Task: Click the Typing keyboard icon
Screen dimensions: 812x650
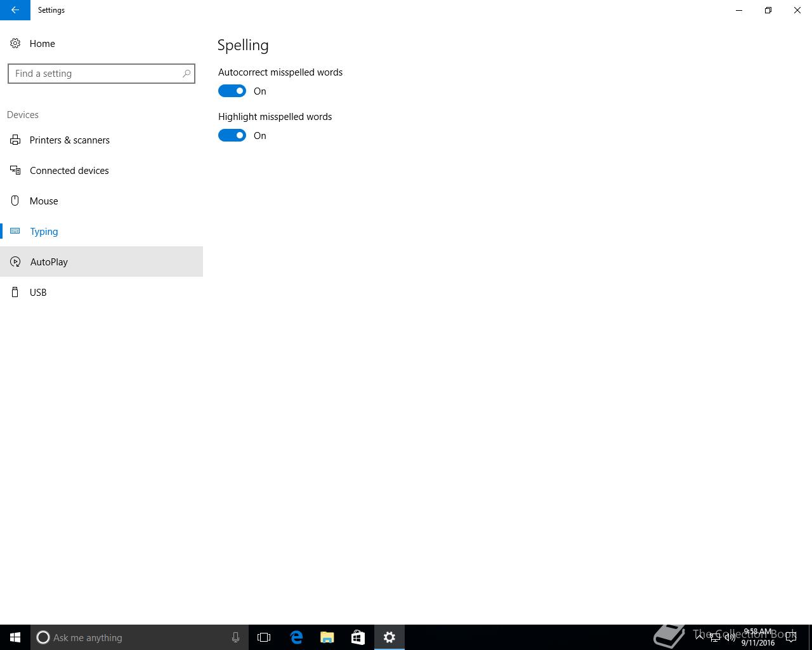Action: pos(15,231)
